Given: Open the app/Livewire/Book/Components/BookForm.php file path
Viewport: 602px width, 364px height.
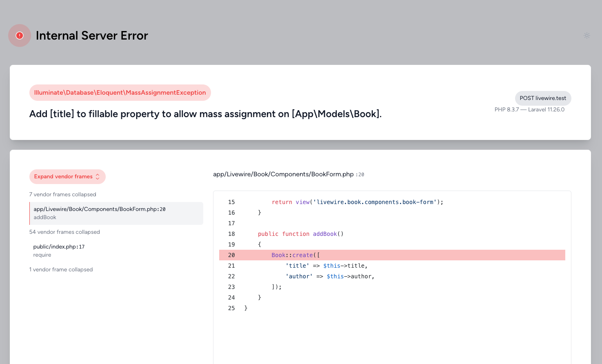Looking at the screenshot, I should click(283, 174).
